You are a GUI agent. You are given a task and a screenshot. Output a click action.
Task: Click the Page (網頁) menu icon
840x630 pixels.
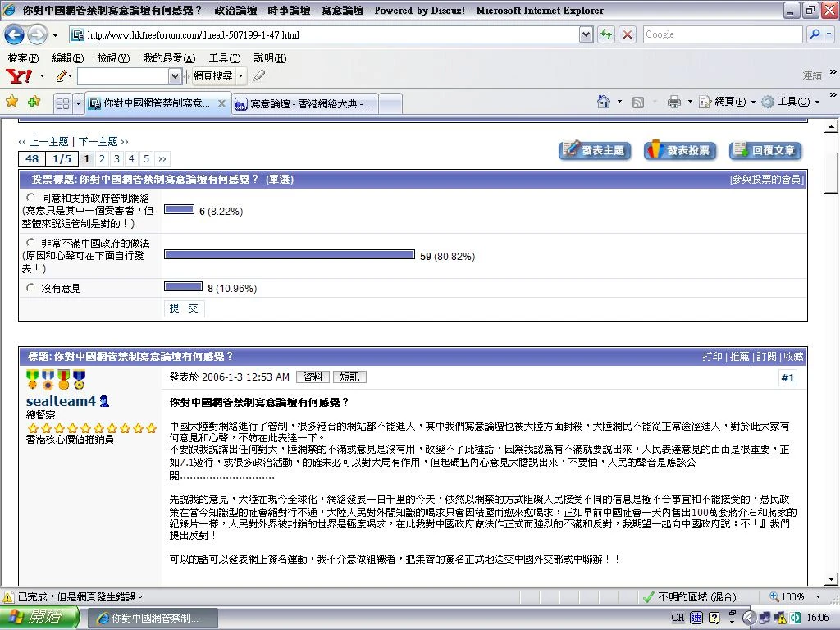(x=705, y=102)
